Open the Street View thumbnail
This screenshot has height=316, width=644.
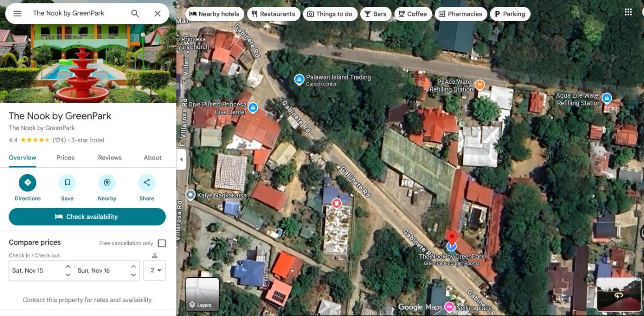coord(618,294)
